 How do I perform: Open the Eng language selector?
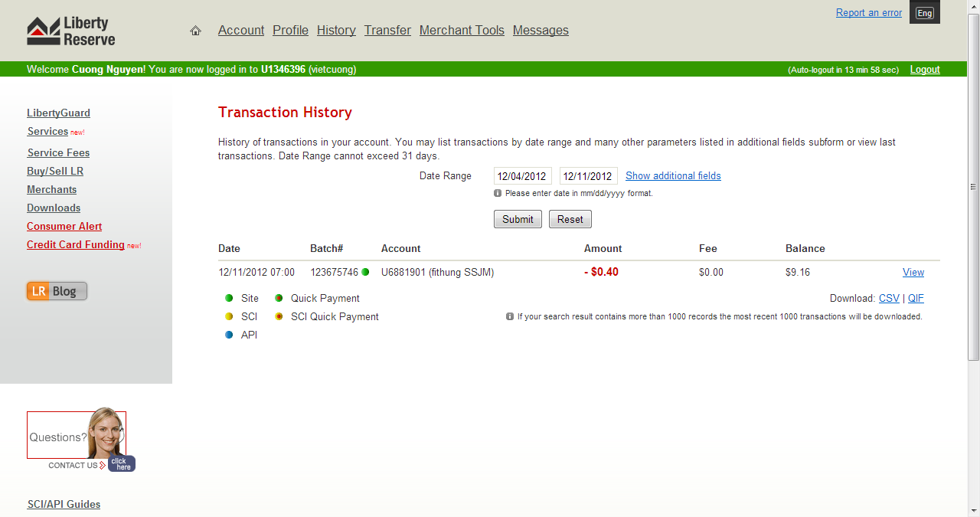[x=925, y=13]
